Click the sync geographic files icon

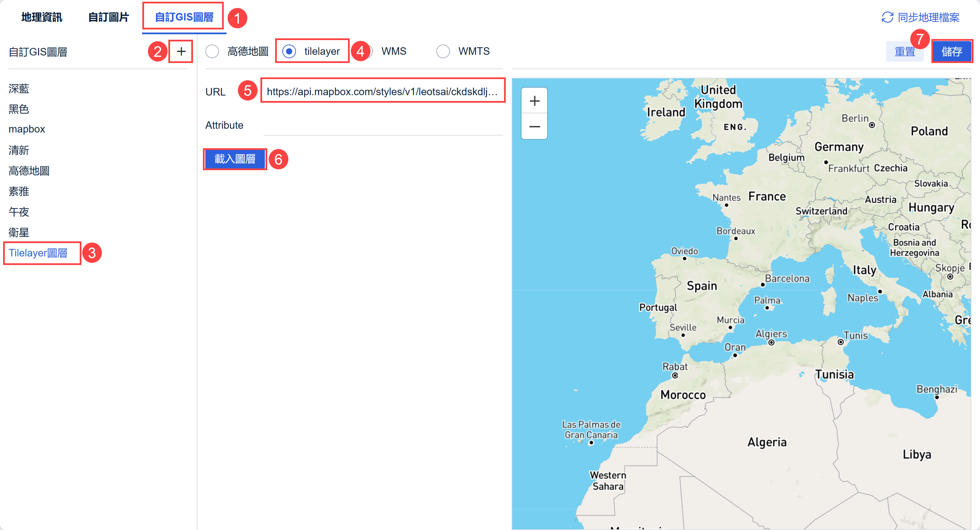tap(887, 17)
